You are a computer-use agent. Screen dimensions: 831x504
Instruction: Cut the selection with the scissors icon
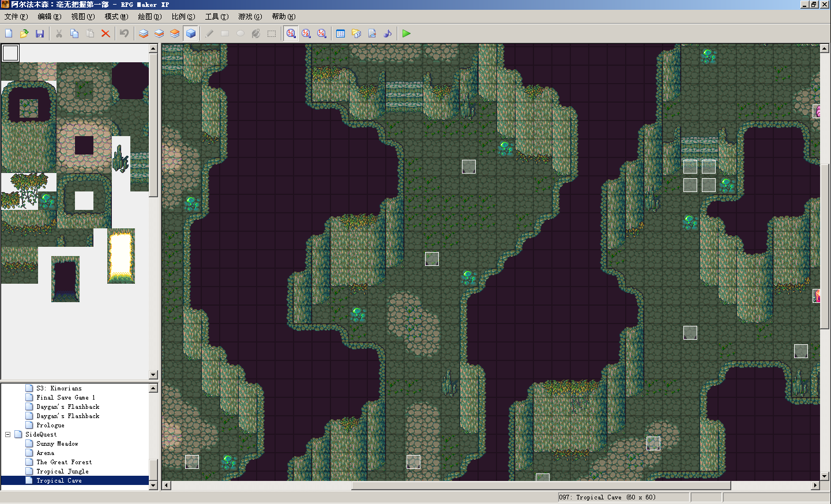pos(59,33)
